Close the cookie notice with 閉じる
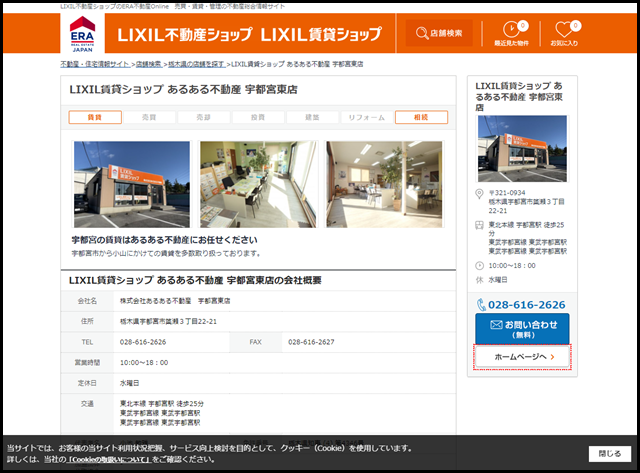This screenshot has width=640, height=473. (x=610, y=454)
